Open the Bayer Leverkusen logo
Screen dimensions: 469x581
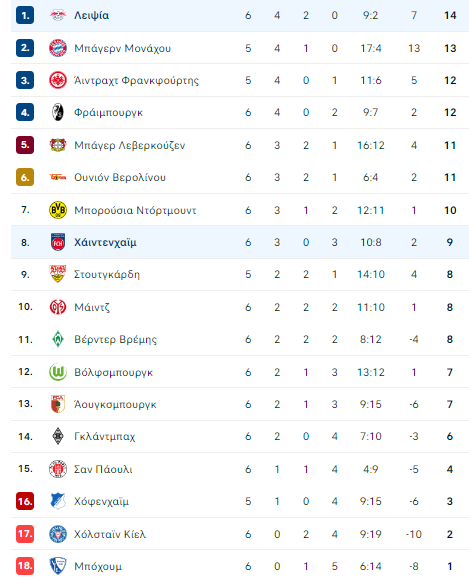click(x=58, y=145)
